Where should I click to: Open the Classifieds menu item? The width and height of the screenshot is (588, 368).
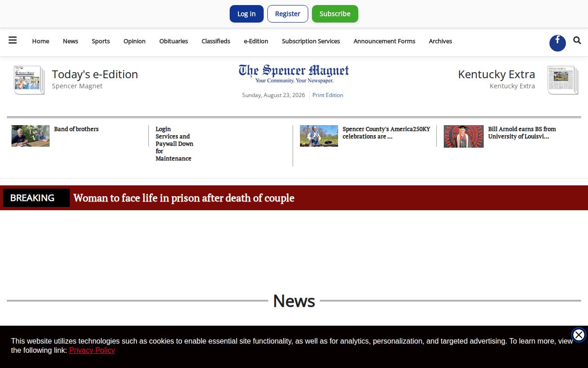click(216, 41)
